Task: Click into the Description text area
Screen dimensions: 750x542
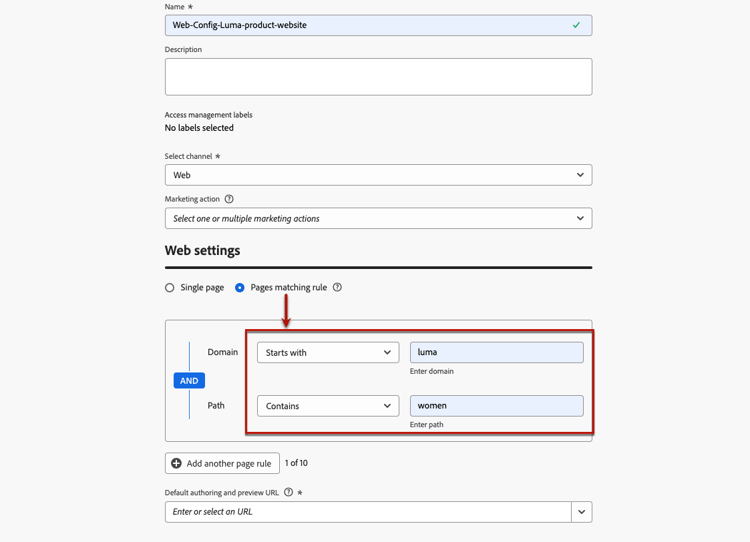Action: pos(378,77)
